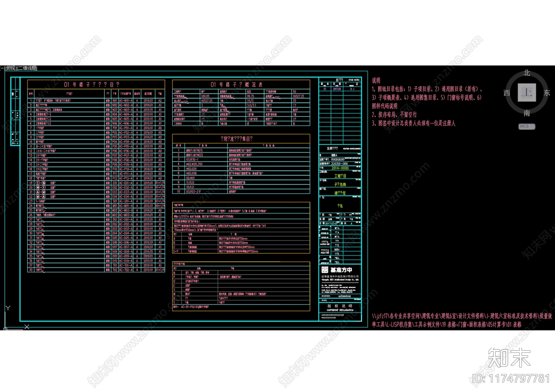Screen dimensions: 555x392
Task: Rotate view to north on ViewCube compass
Action: (527, 73)
